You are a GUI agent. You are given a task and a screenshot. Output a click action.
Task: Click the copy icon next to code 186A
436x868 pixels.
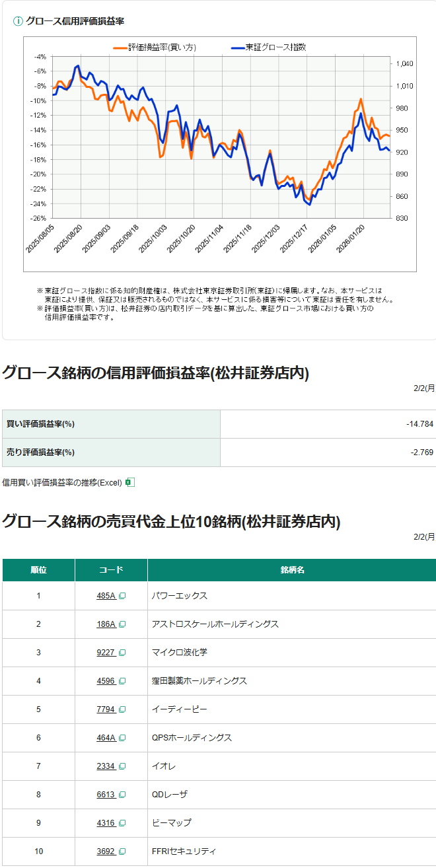pyautogui.click(x=122, y=624)
